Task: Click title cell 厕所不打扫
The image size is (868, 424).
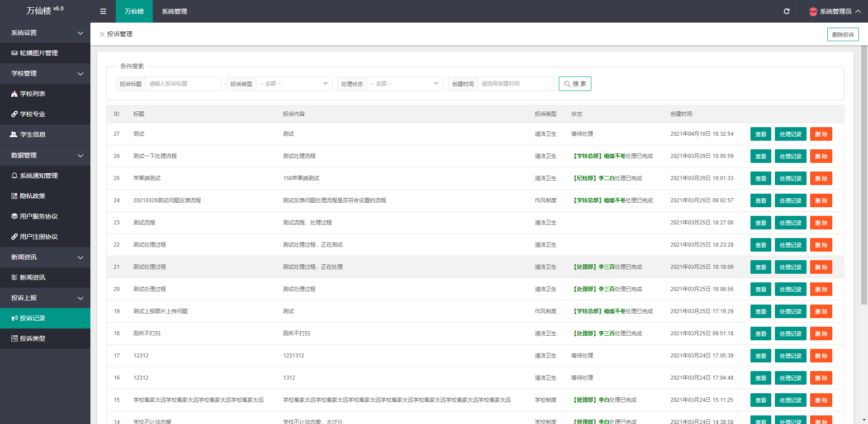Action: coord(147,333)
